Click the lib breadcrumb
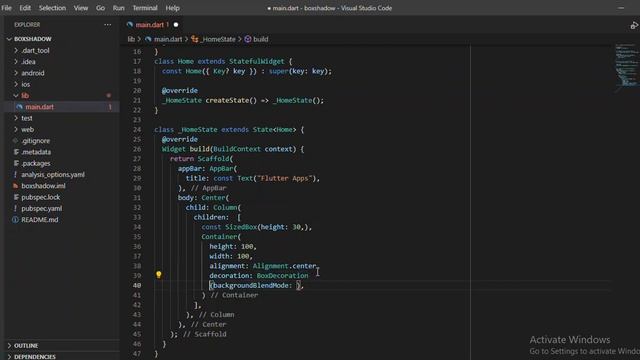The width and height of the screenshot is (640, 360). (x=131, y=39)
